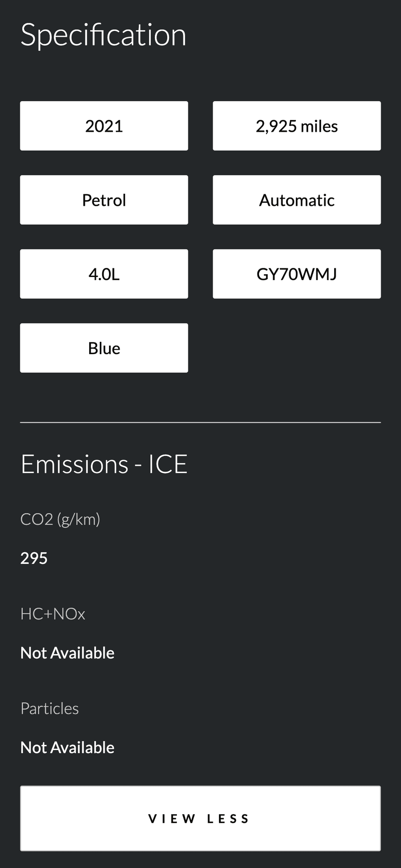This screenshot has width=401, height=868.
Task: Click the 2021 year specification tile
Action: coord(104,125)
